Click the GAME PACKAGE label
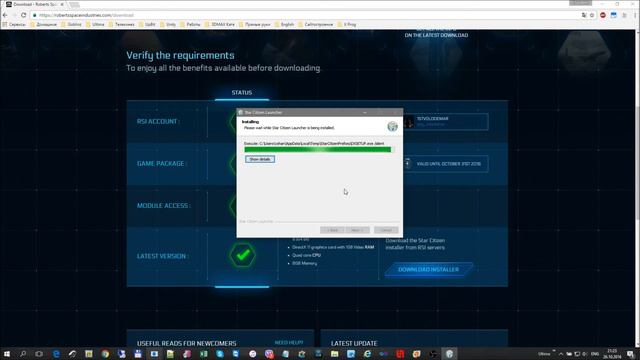 (161, 164)
